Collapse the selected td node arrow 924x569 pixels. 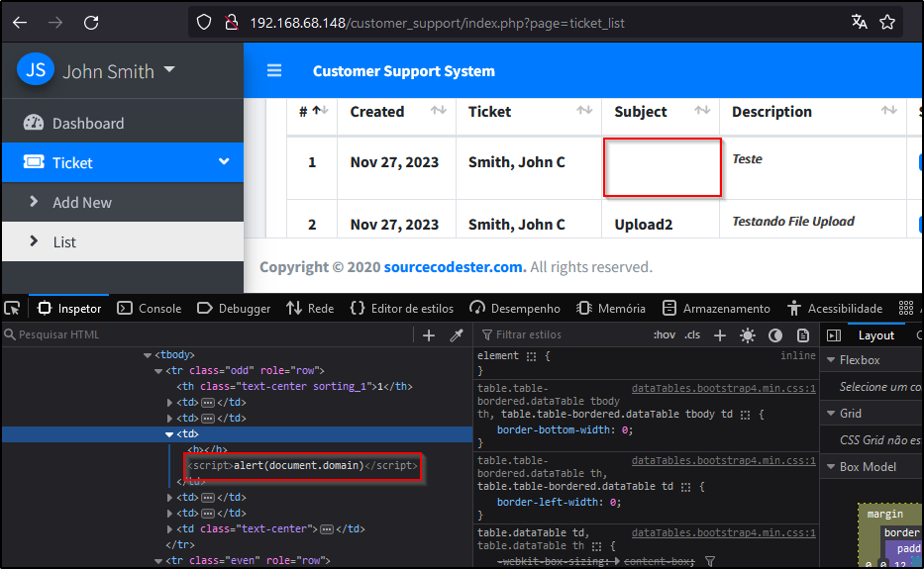click(169, 434)
